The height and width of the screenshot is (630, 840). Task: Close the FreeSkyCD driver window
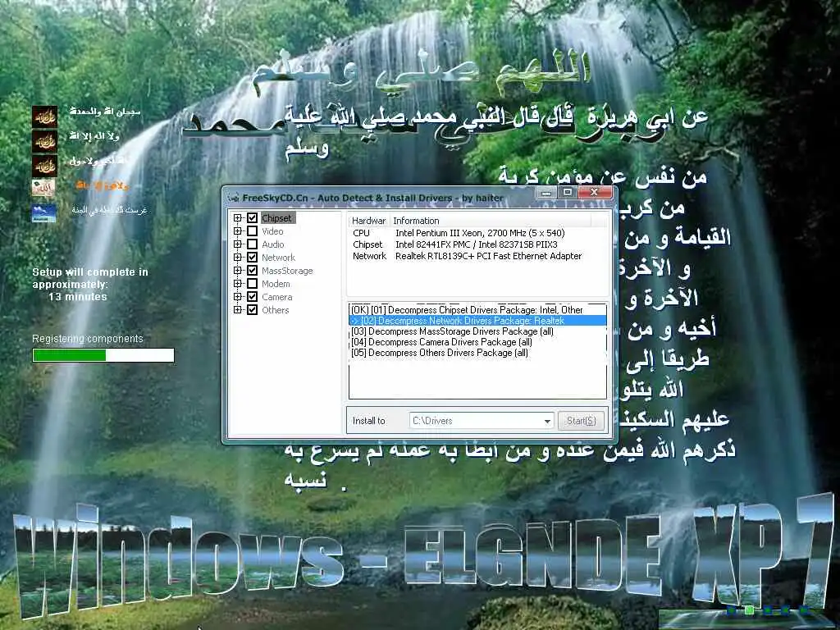pos(595,192)
